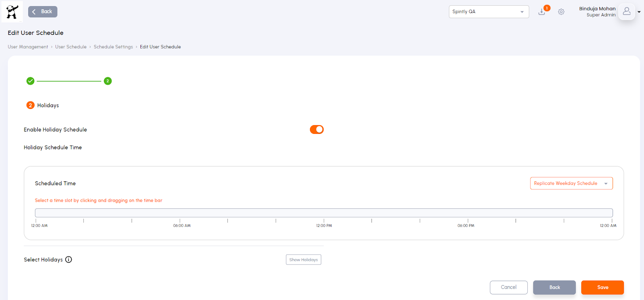
Task: Click the orange Holidays step badge
Action: tap(30, 105)
